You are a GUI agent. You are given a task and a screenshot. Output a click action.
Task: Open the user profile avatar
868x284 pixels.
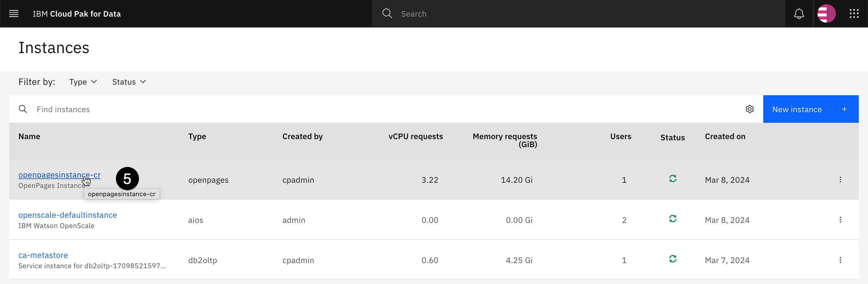point(826,14)
